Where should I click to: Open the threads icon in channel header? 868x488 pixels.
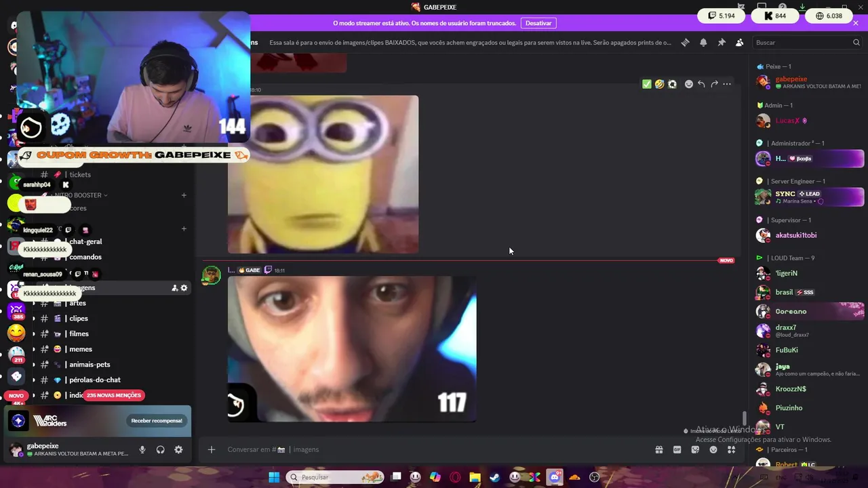(x=686, y=42)
